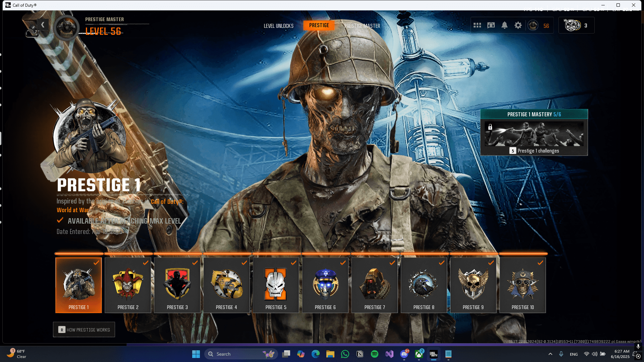Click the Prestige 1 challenges thumbnail image

pos(534,134)
